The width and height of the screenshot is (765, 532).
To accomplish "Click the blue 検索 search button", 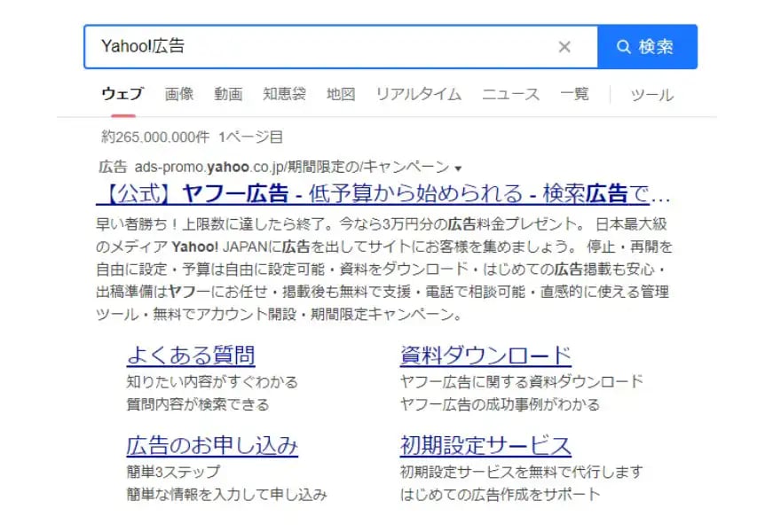I will (648, 47).
